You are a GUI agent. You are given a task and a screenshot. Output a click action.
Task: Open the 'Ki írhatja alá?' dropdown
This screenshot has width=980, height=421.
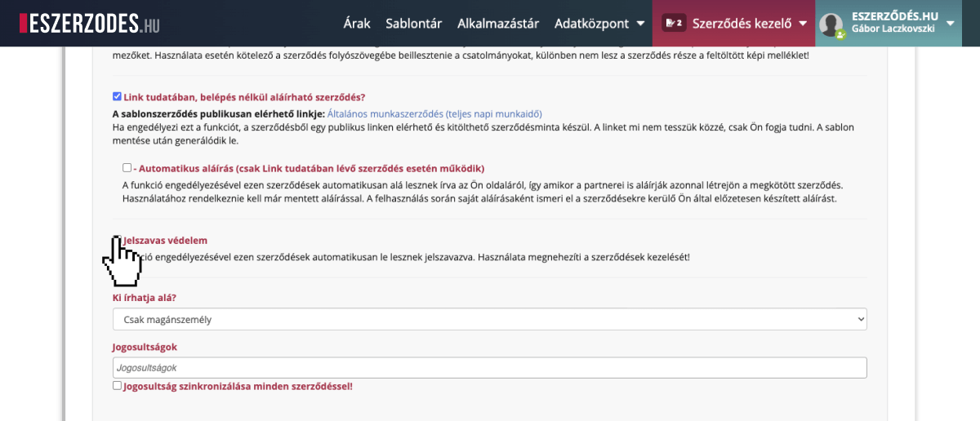489,319
